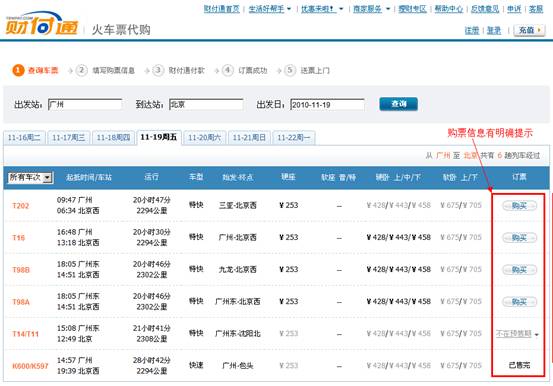Focus the 出发站 departure station field
The width and height of the screenshot is (553, 386).
[x=85, y=104]
